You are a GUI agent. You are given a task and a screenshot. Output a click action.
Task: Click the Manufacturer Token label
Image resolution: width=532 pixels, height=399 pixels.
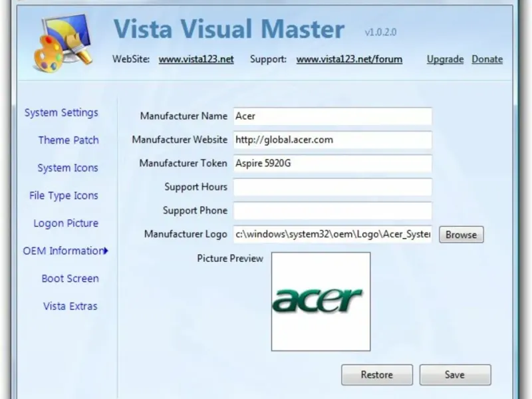tap(184, 163)
